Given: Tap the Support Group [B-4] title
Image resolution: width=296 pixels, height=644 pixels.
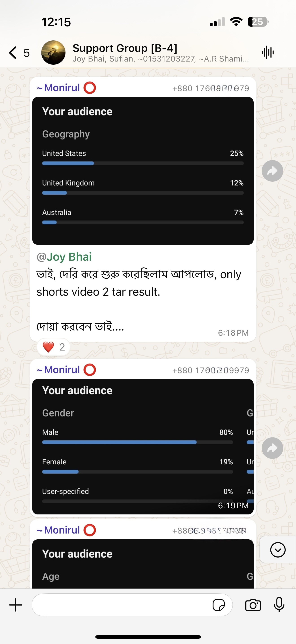Looking at the screenshot, I should 125,48.
